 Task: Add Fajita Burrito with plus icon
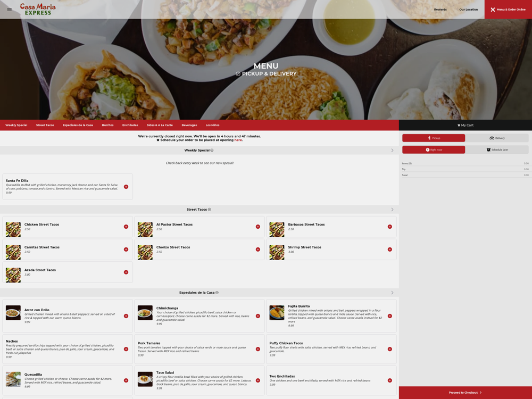click(x=390, y=316)
